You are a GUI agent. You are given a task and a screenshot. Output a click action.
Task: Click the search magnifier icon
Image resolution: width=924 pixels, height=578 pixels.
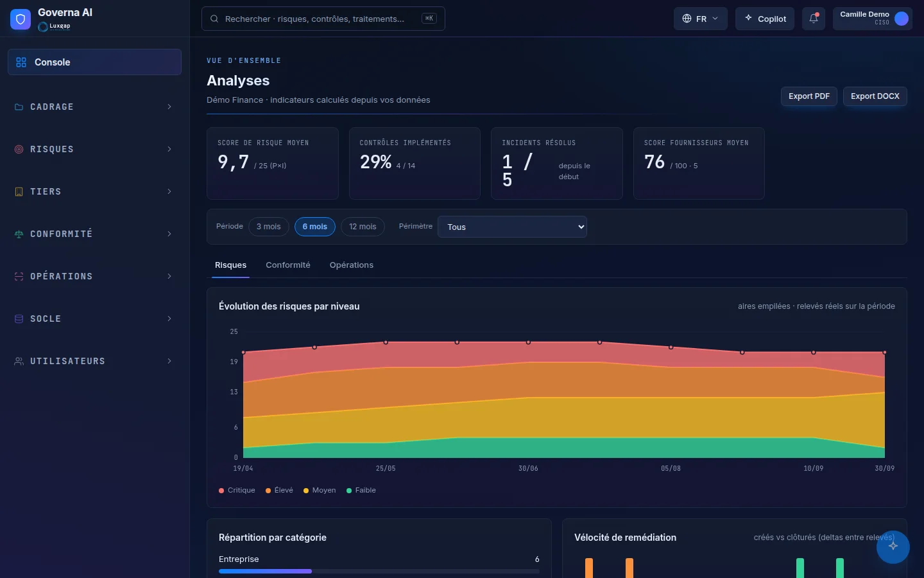tap(215, 19)
